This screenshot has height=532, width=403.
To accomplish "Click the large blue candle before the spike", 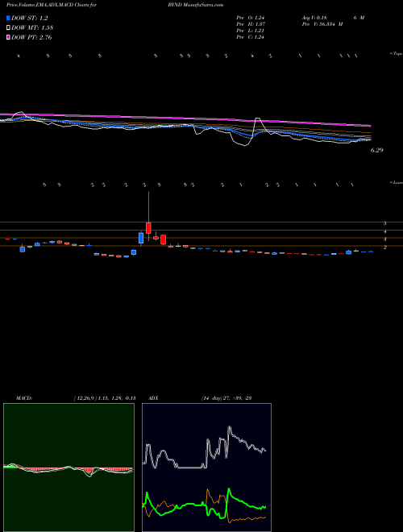I will click(x=141, y=238).
